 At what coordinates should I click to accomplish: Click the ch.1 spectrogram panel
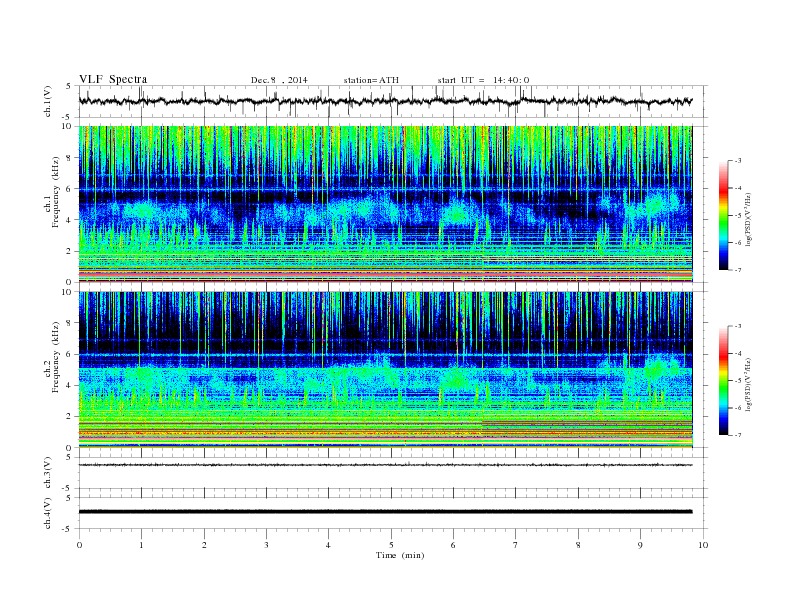[385, 204]
